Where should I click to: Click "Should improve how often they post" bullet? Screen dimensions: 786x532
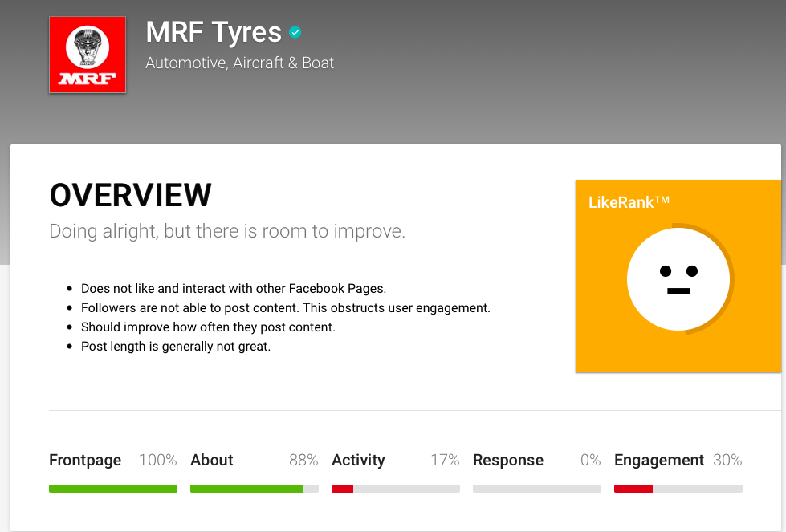click(x=208, y=327)
